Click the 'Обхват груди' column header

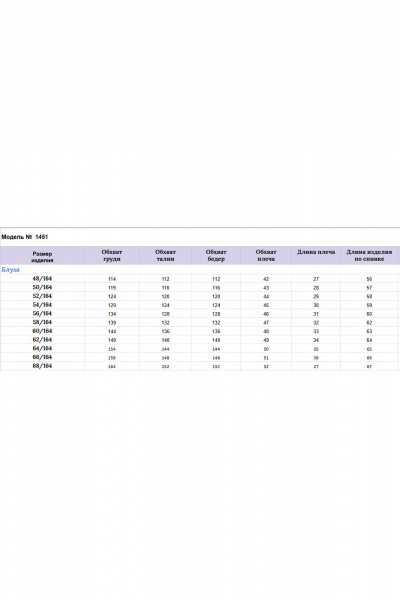(x=112, y=255)
